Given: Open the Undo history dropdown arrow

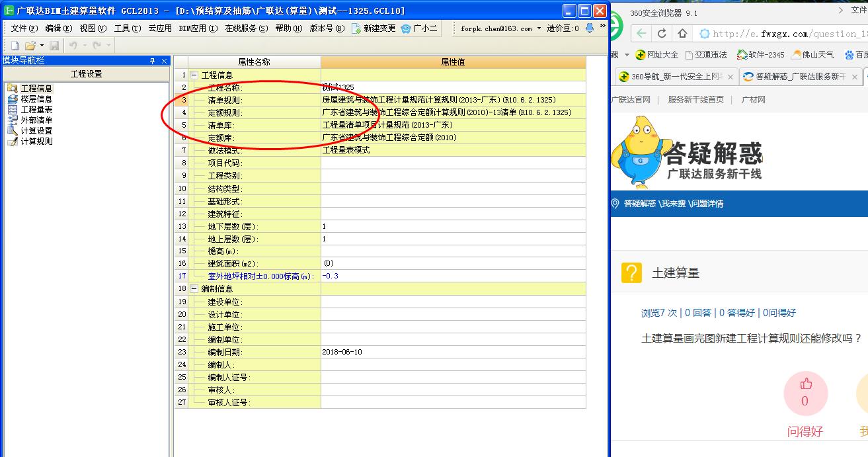Looking at the screenshot, I should [x=84, y=46].
